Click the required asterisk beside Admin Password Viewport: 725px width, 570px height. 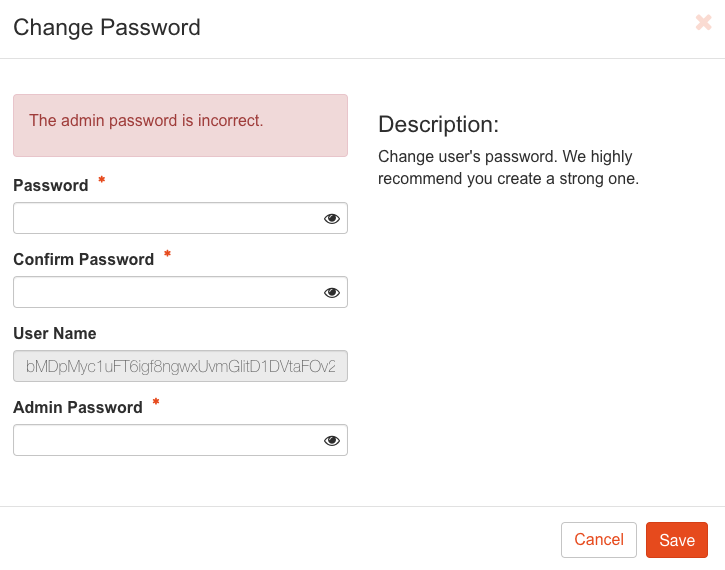[156, 404]
